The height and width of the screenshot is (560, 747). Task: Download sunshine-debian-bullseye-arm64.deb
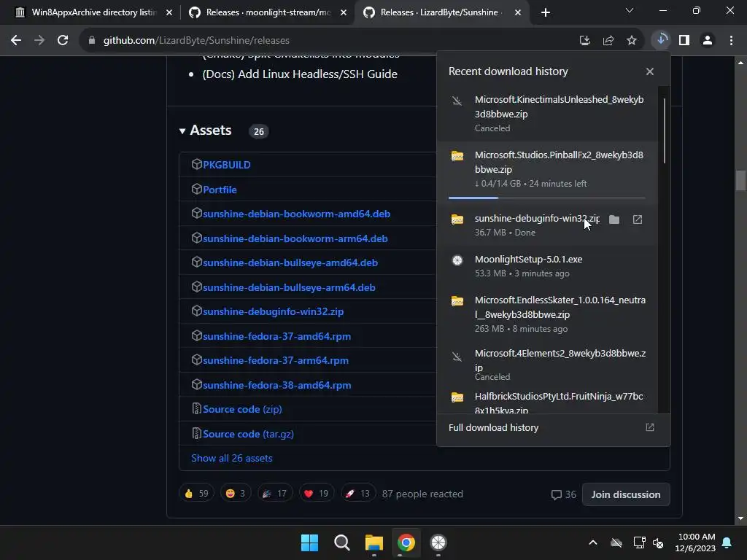point(289,287)
